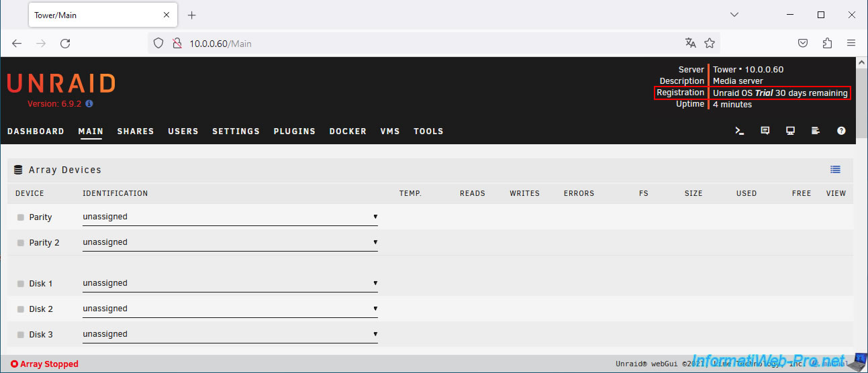Expand the Parity device dropdown
The height and width of the screenshot is (373, 868).
tap(230, 217)
